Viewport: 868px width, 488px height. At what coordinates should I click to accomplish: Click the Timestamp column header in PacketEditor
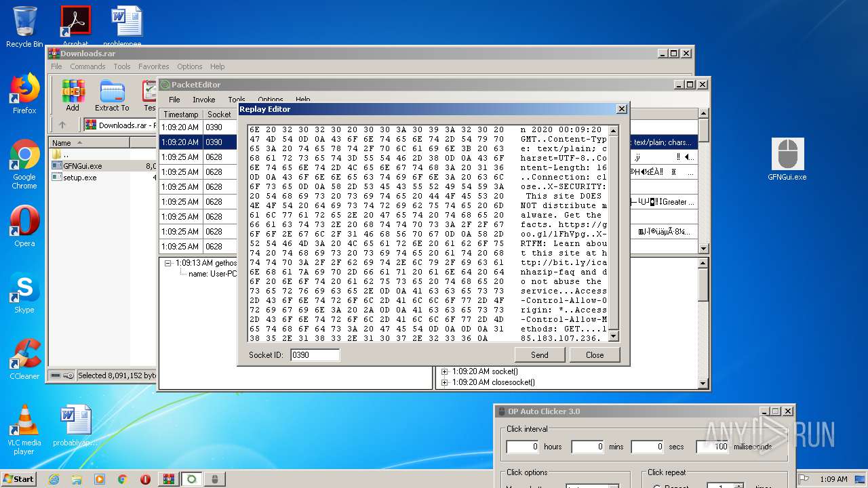[x=181, y=115]
